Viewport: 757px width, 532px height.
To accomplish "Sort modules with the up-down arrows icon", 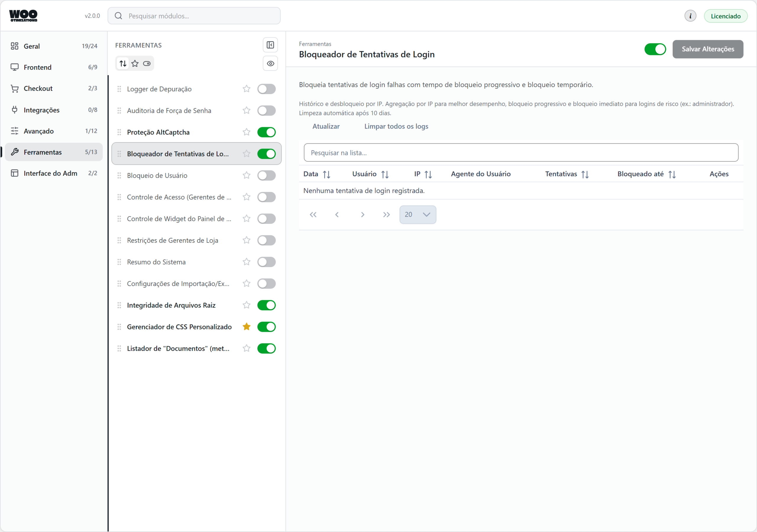I will (x=123, y=63).
